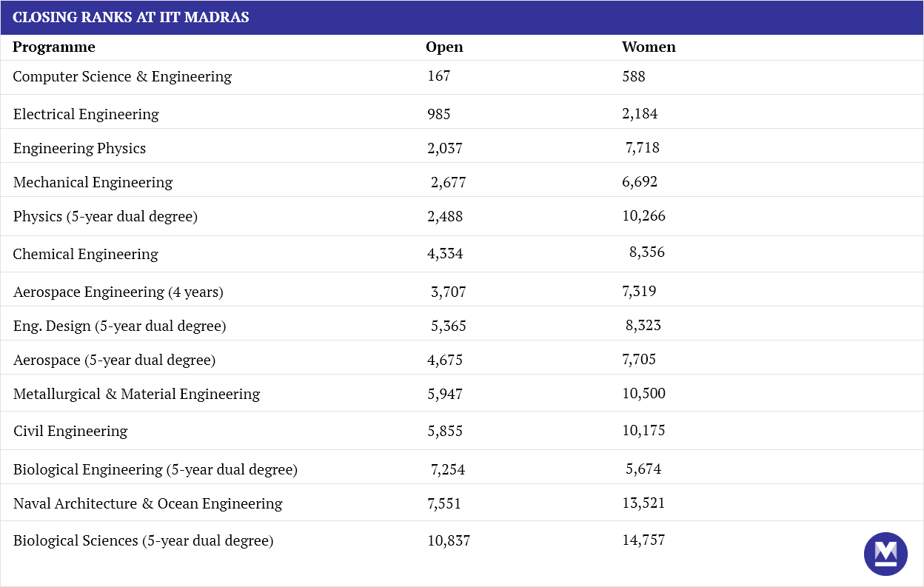Click 'Biological Engineering (5-year dual degree)' programme name
Viewport: 924px width, 587px height.
(x=155, y=469)
